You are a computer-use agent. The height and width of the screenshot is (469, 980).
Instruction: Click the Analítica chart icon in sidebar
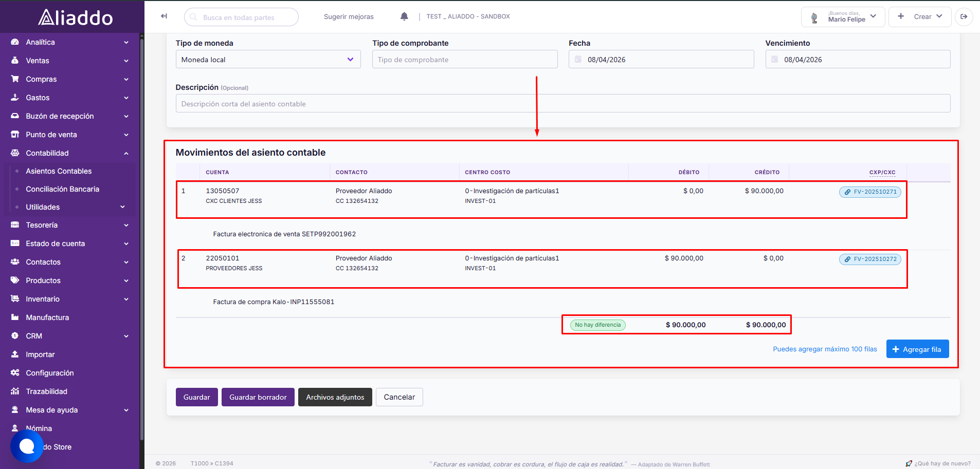[x=15, y=42]
